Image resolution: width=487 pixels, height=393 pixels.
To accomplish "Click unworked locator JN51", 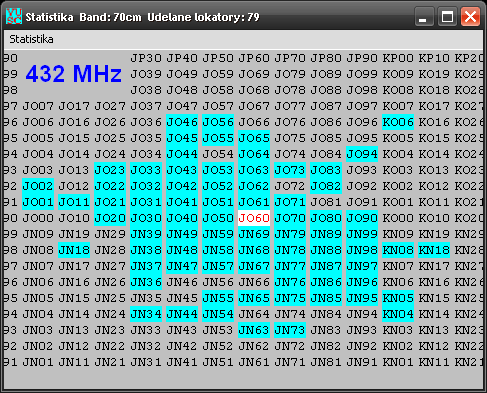I will click(218, 362).
